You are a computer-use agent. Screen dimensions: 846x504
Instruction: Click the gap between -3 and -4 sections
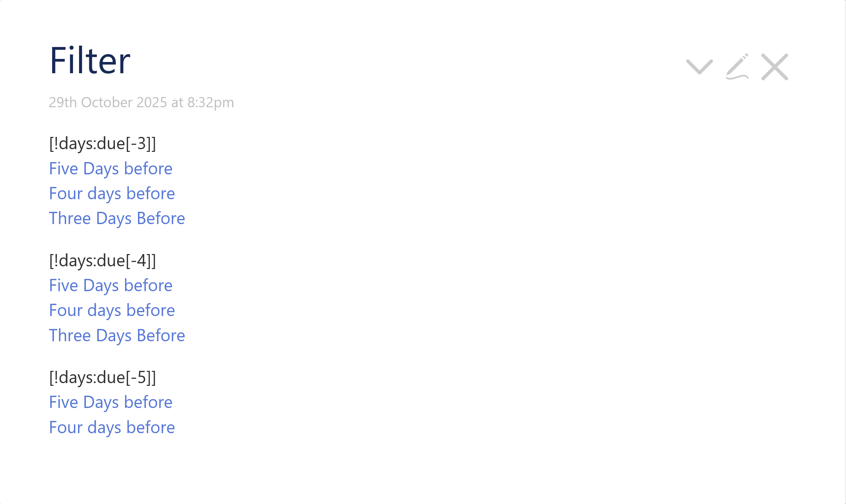(273, 239)
